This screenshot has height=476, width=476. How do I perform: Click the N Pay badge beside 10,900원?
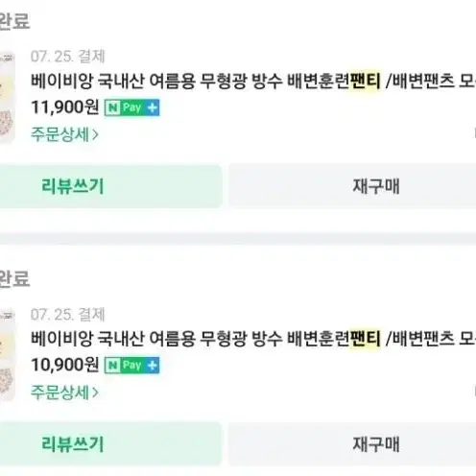point(131,366)
